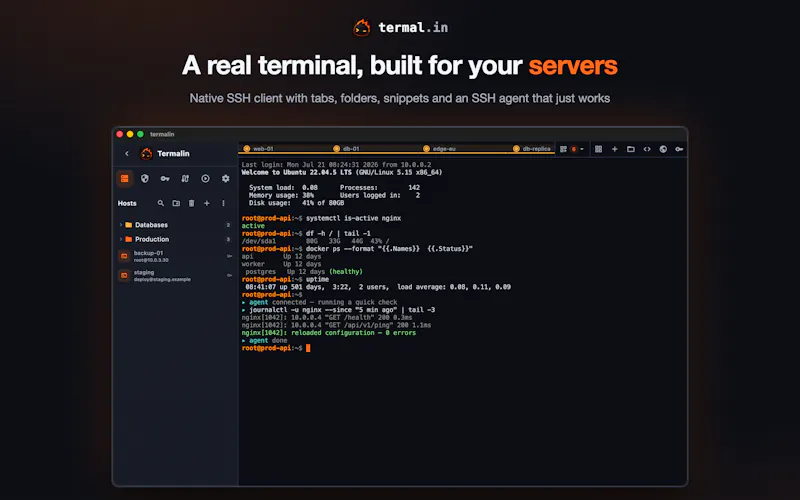800x500 pixels.
Task: Click the 'deploy@staging.example' address text
Action: click(162, 280)
